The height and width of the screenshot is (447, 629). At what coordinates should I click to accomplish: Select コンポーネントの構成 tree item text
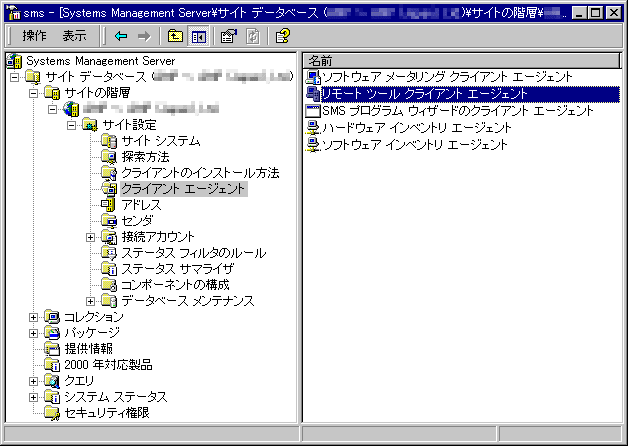pyautogui.click(x=175, y=285)
